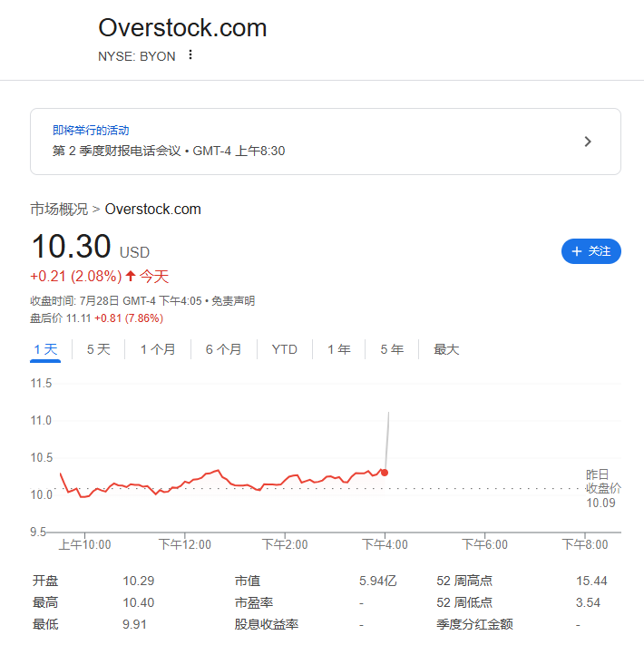Click the 下午8:00 axis label

point(585,544)
